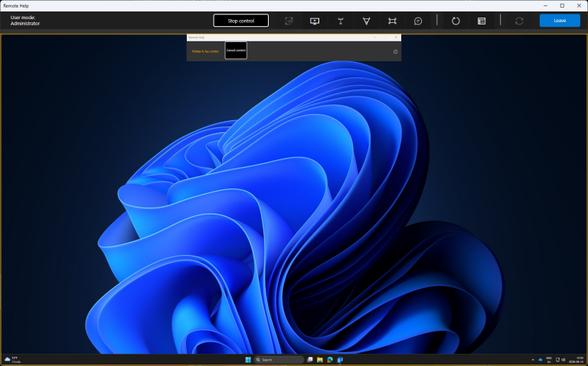Open the instruction channel chat icon
Image resolution: width=588 pixels, height=366 pixels.
tap(418, 21)
